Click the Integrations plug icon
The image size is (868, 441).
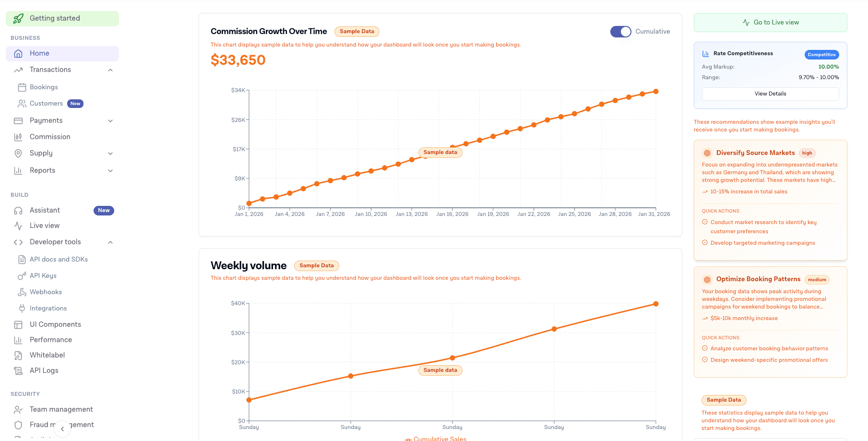[x=22, y=309]
